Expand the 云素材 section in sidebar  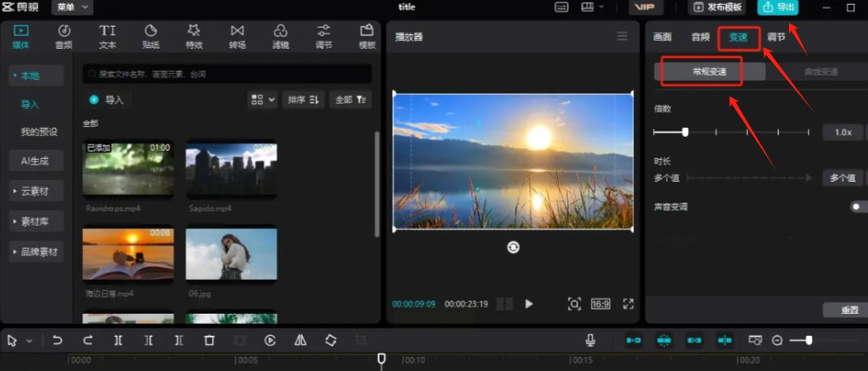[x=36, y=192]
